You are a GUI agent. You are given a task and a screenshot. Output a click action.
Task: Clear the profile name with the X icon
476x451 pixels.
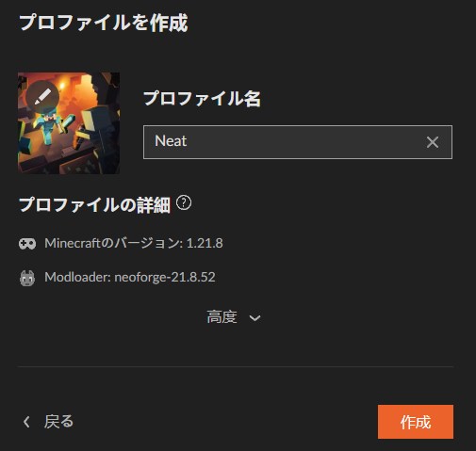click(x=433, y=142)
